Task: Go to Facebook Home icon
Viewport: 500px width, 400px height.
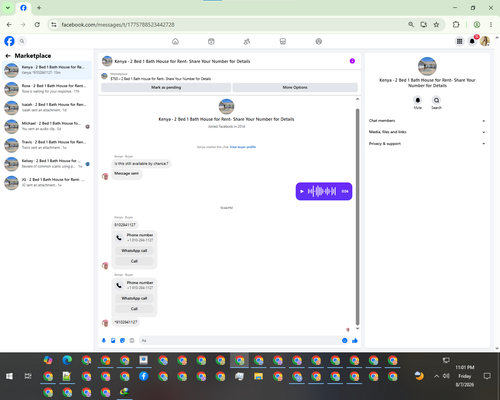Action: (175, 41)
